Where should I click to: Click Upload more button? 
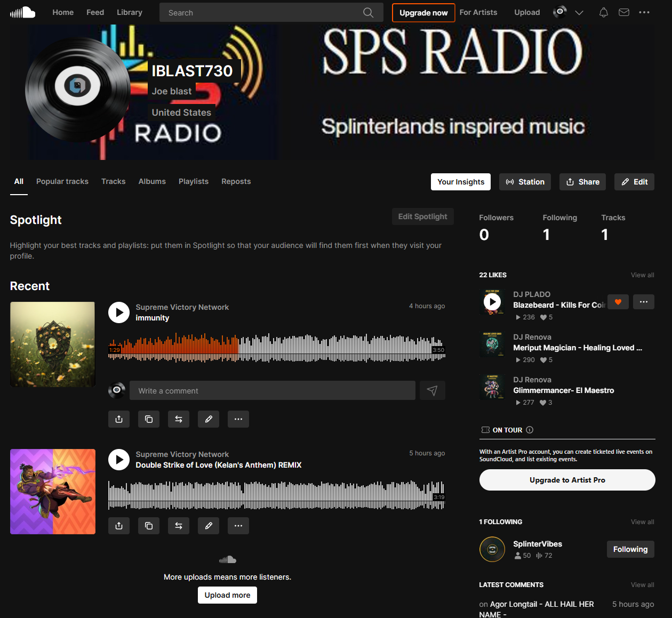(227, 595)
